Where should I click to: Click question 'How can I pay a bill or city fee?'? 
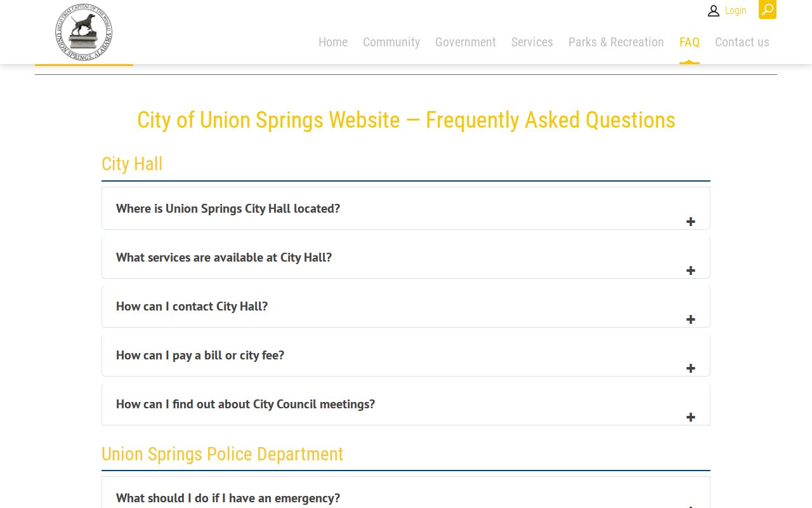click(200, 355)
